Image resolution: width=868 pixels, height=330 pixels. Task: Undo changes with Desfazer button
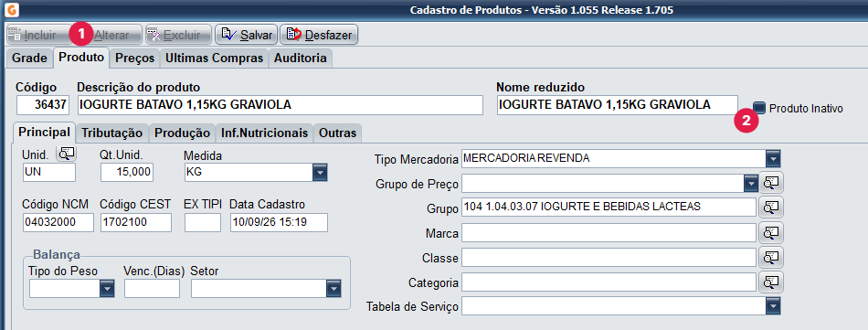click(x=319, y=35)
